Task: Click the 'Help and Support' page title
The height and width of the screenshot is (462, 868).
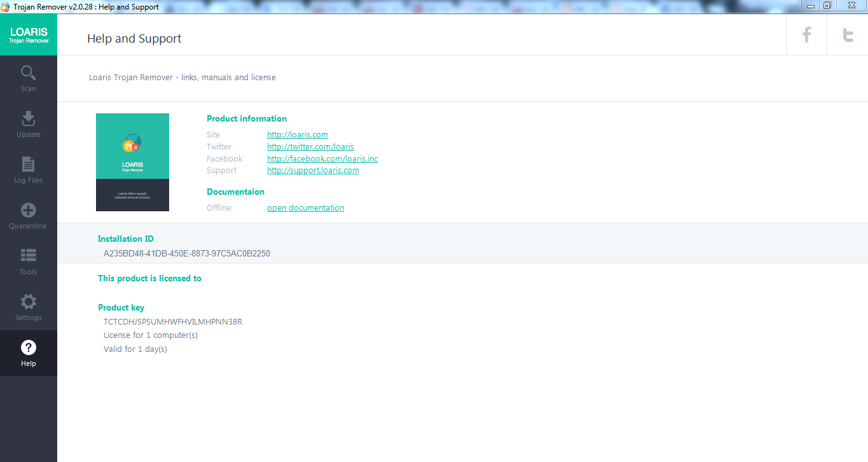Action: tap(134, 39)
